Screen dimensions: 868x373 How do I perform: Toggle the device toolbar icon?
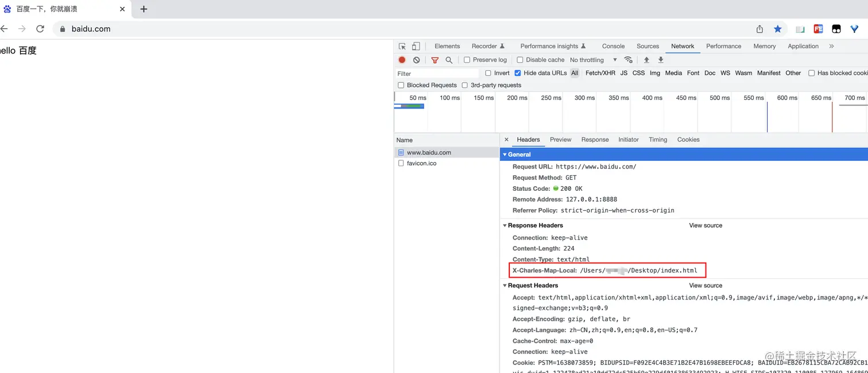pos(416,47)
